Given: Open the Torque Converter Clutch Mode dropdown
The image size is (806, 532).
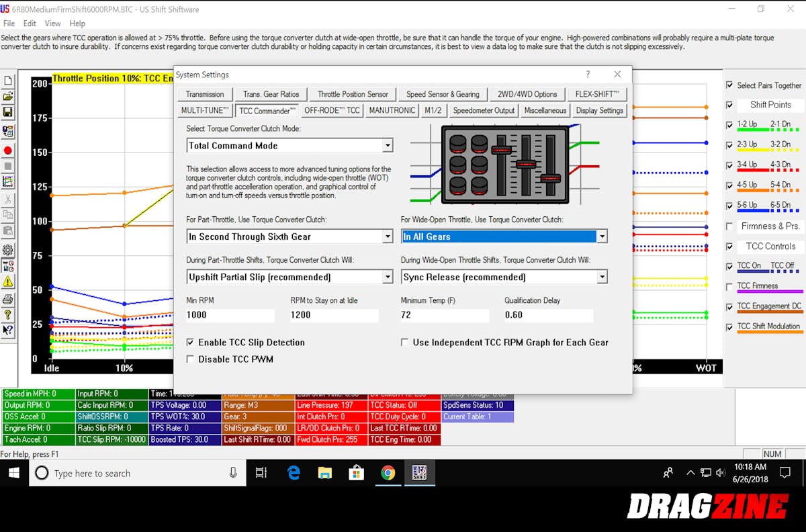Looking at the screenshot, I should pyautogui.click(x=387, y=146).
